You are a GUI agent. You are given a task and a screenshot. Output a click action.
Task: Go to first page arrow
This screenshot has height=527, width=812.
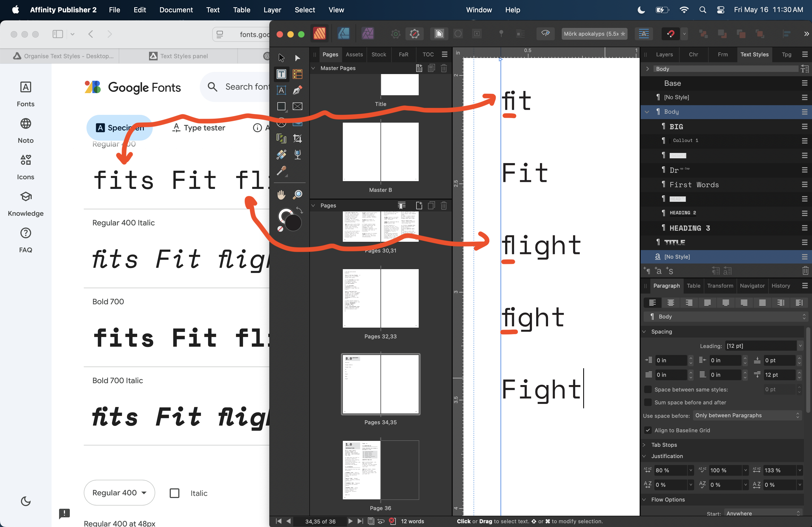pyautogui.click(x=279, y=521)
